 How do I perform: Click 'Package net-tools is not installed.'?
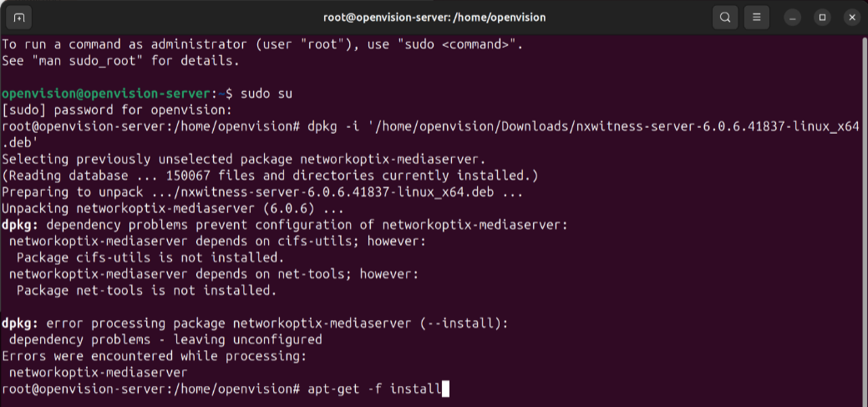pos(146,290)
